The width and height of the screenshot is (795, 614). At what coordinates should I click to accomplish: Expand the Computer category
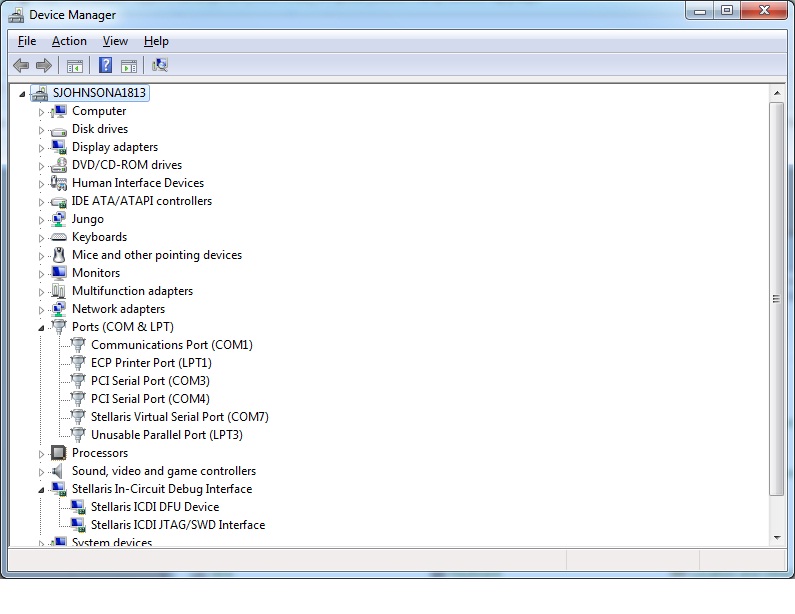(42, 112)
